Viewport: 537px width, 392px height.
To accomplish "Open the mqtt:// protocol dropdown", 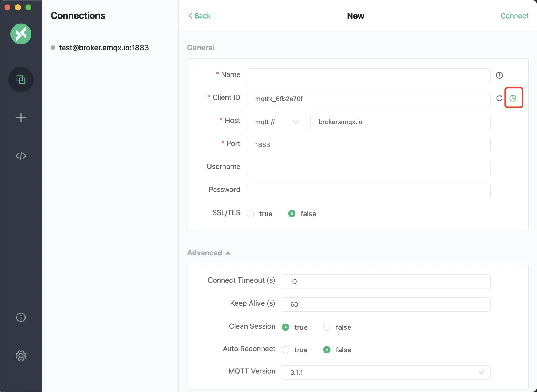I will [x=276, y=122].
